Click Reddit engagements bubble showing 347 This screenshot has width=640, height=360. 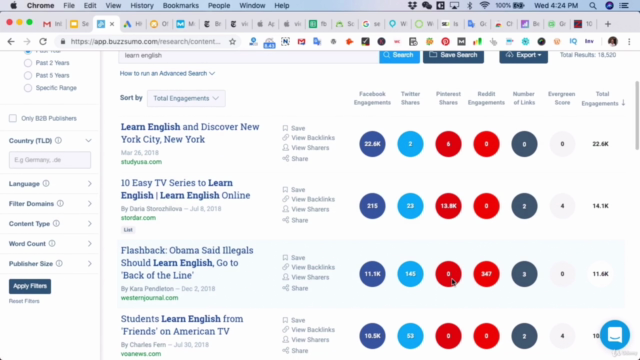486,274
